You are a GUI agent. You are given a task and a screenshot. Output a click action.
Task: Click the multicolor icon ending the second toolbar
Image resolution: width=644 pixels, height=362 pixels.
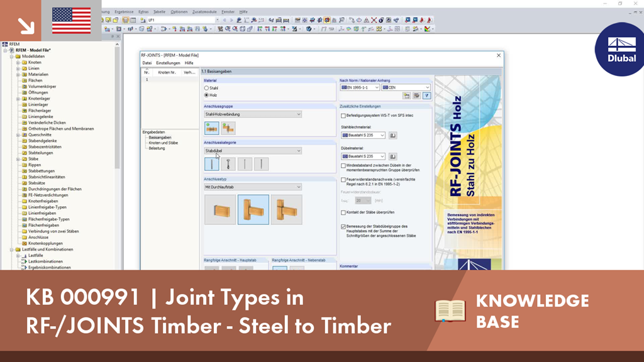(428, 29)
